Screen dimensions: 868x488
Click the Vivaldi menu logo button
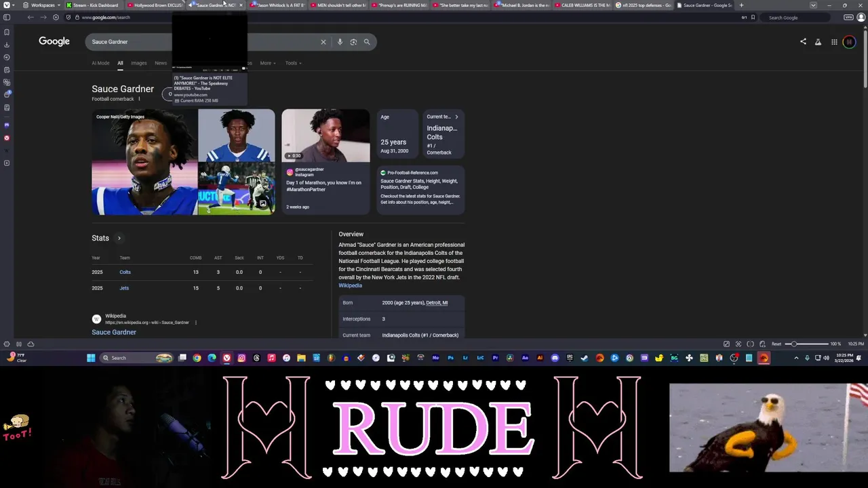point(5,5)
